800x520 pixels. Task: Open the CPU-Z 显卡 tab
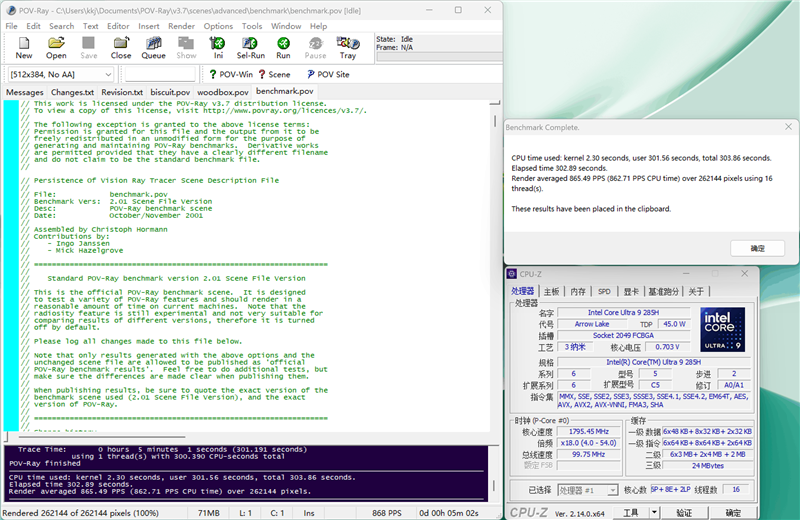(631, 291)
